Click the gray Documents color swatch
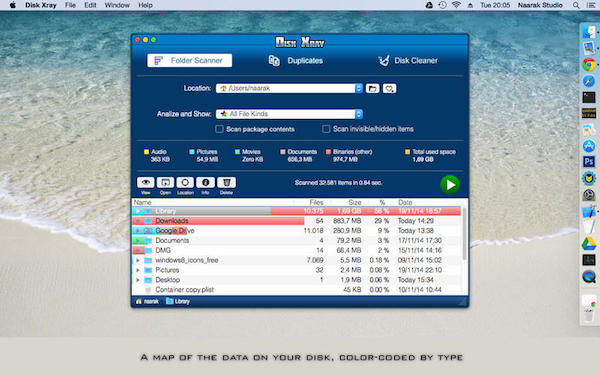 click(x=283, y=152)
